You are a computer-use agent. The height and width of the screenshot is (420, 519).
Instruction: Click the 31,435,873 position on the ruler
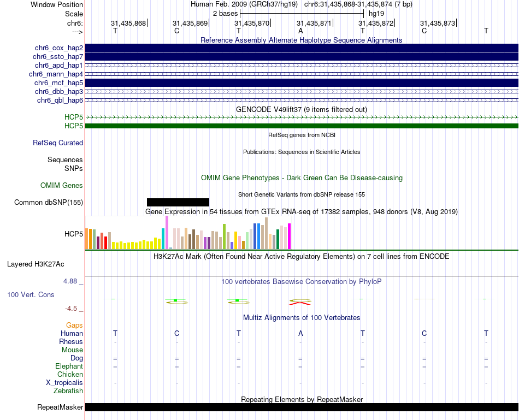(x=438, y=23)
